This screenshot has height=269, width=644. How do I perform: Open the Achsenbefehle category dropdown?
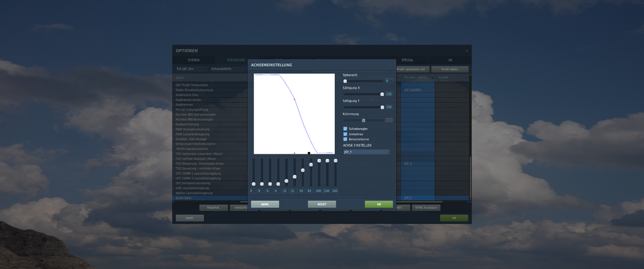229,69
